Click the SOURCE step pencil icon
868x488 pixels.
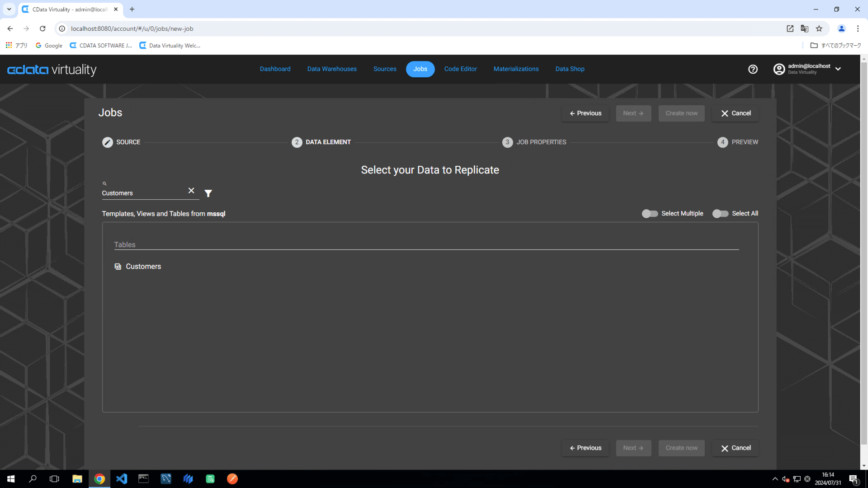[108, 142]
